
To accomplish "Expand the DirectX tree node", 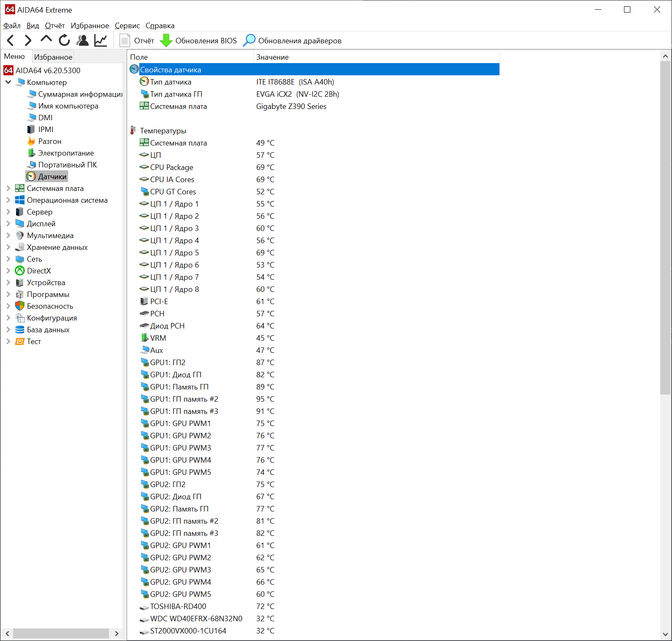I will click(x=8, y=271).
